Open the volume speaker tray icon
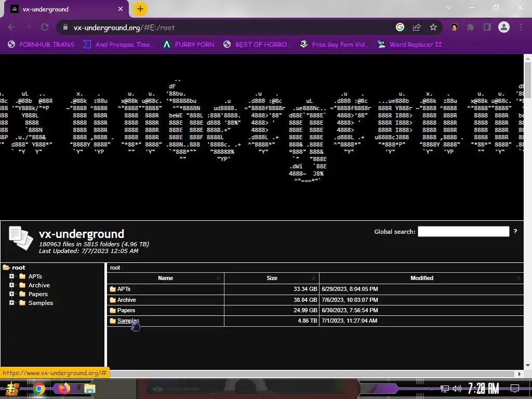This screenshot has height=399, width=532. coord(457,389)
